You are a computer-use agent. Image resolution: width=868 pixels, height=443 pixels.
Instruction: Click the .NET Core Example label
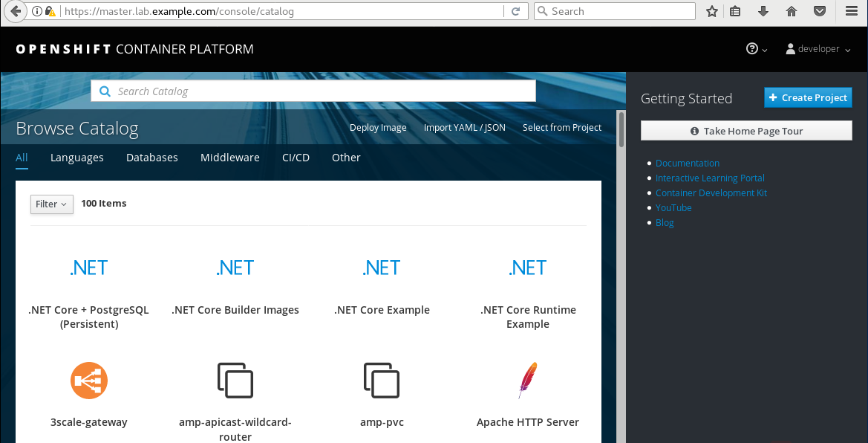click(x=382, y=310)
